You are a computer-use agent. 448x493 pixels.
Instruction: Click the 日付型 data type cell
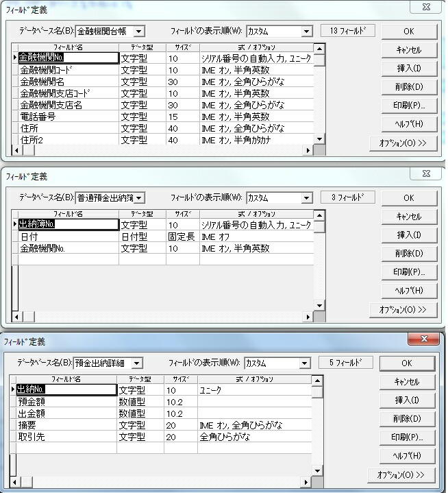[142, 237]
